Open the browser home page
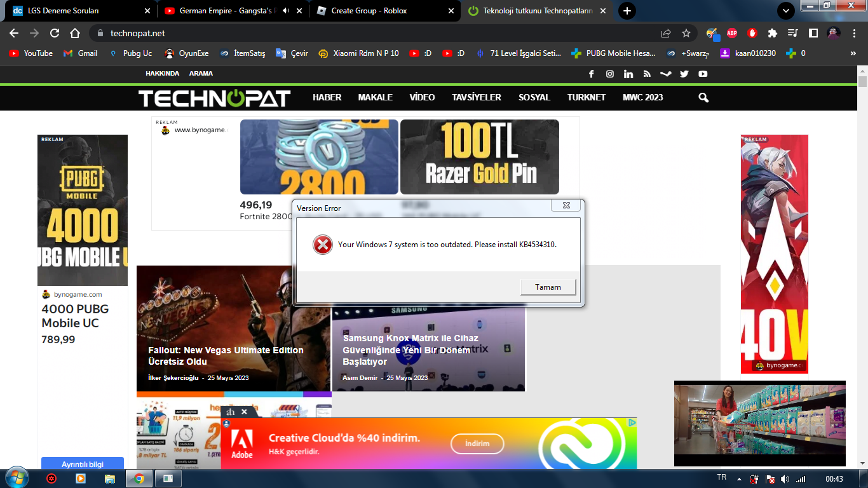 tap(75, 33)
